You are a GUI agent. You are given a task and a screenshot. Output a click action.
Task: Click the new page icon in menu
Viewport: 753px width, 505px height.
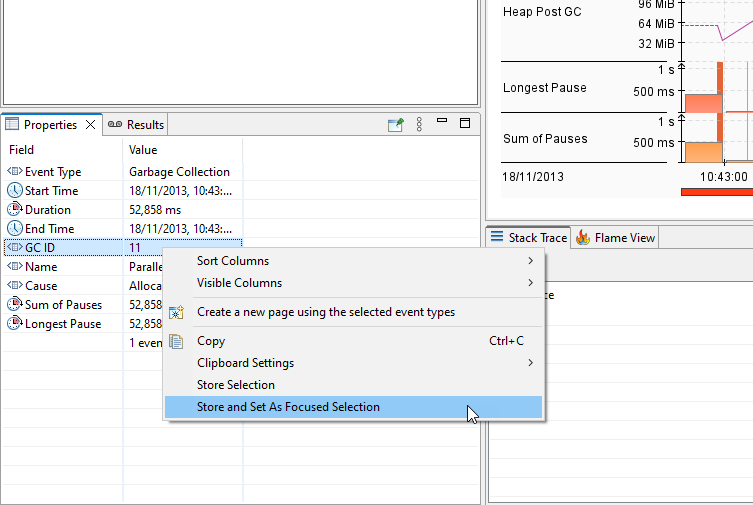click(177, 312)
